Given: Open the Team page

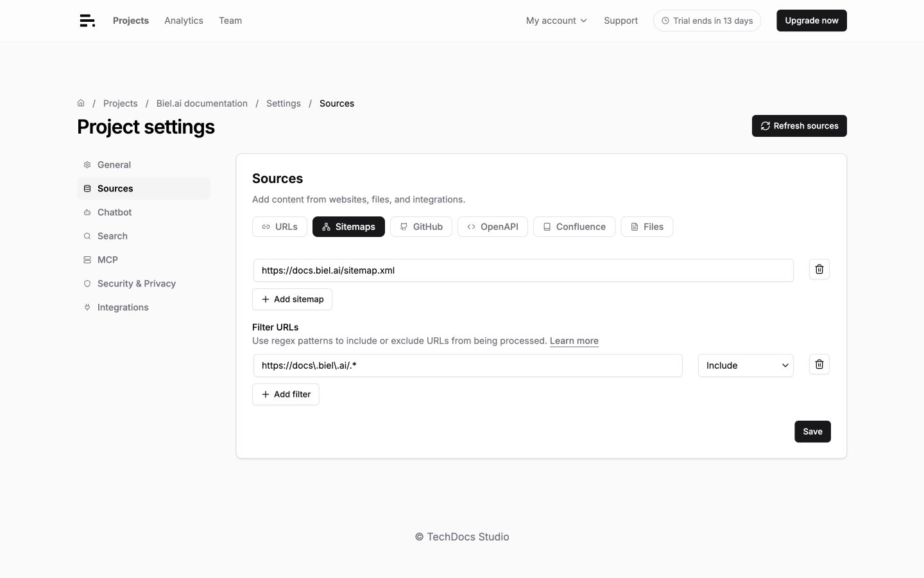Looking at the screenshot, I should click(x=230, y=21).
